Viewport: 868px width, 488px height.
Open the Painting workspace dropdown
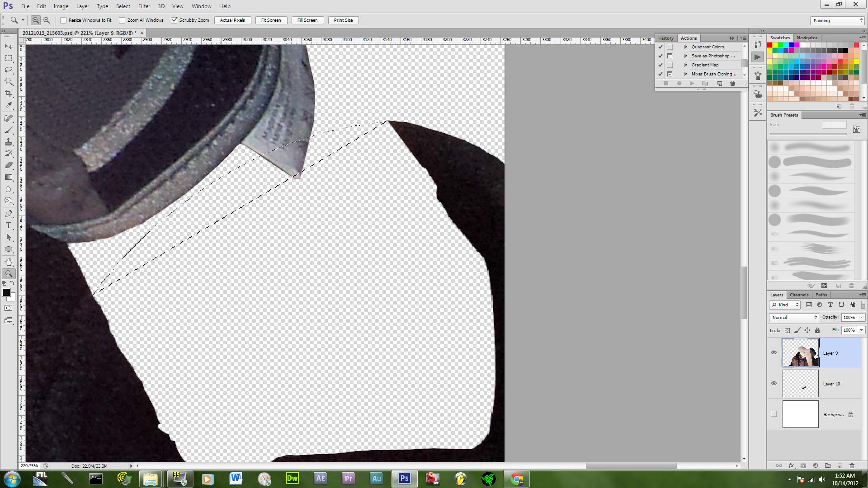click(x=838, y=21)
